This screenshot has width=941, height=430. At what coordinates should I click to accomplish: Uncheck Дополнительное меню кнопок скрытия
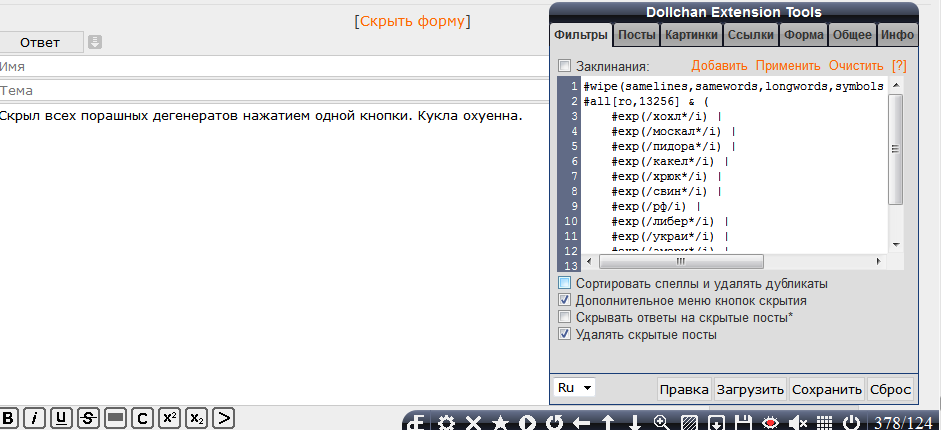[x=564, y=300]
